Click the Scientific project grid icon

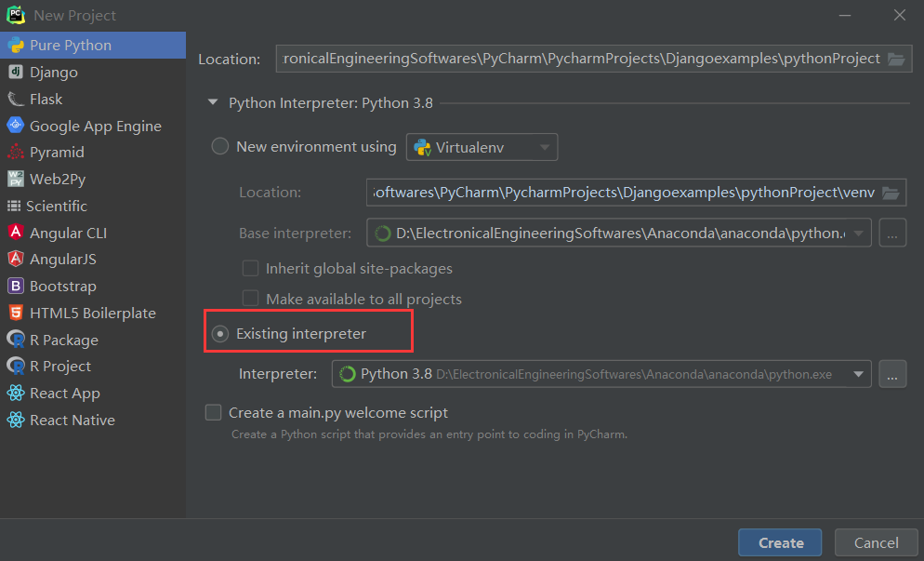point(14,206)
